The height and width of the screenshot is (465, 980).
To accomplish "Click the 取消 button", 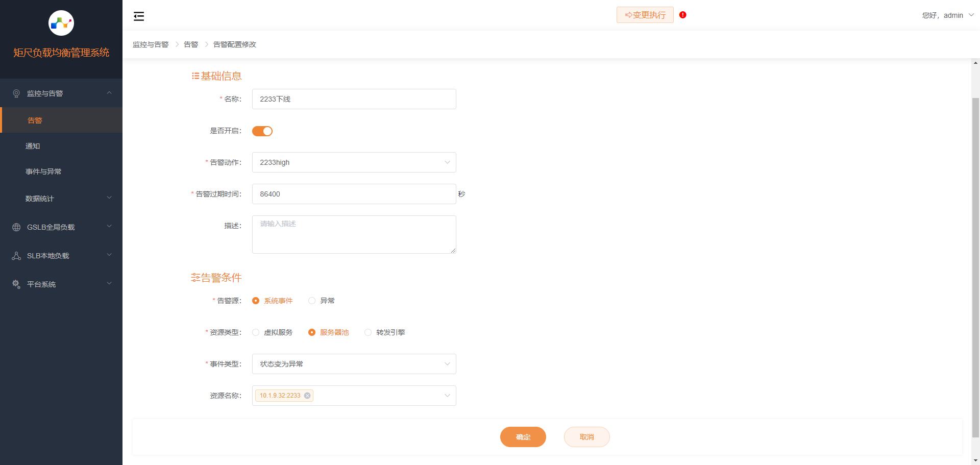I will tap(586, 437).
